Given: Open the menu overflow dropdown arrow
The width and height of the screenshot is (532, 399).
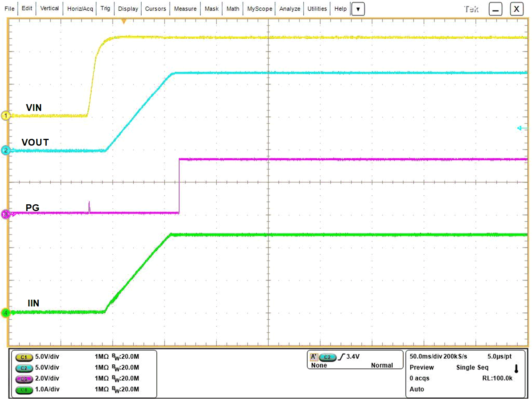Looking at the screenshot, I should 358,9.
